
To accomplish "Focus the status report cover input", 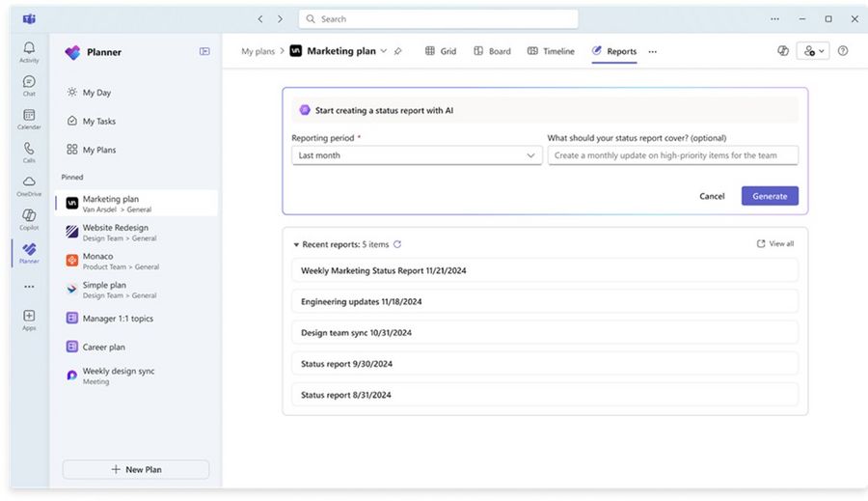I will tap(672, 155).
